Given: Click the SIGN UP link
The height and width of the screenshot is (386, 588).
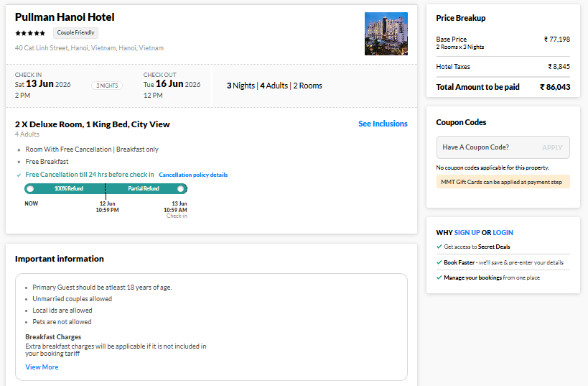Looking at the screenshot, I should (x=467, y=232).
